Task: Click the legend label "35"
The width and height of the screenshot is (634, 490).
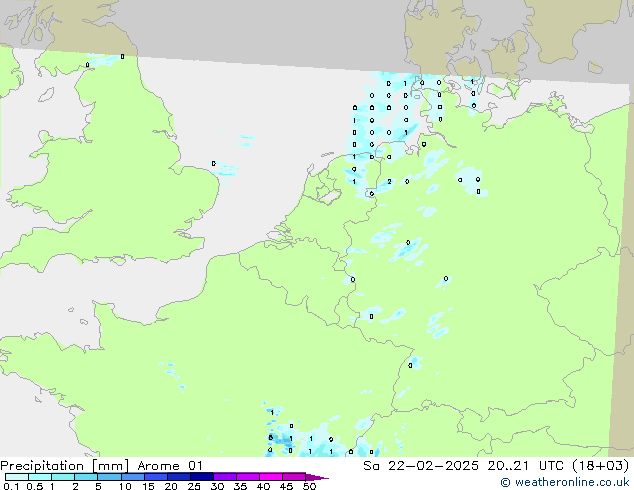Action: [x=240, y=486]
